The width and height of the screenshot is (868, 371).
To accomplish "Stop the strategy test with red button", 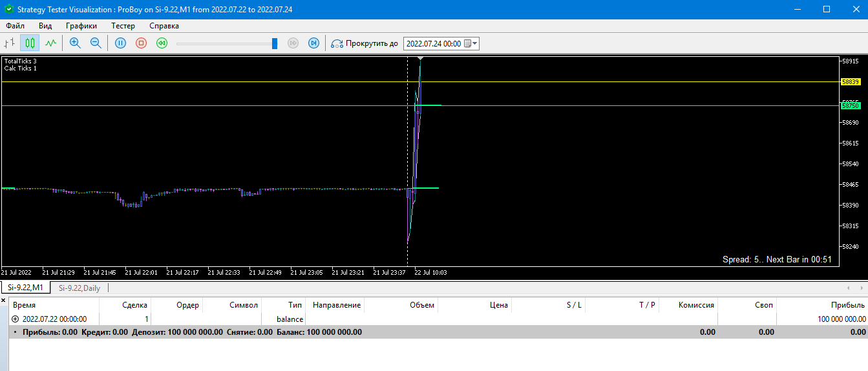I will pos(141,43).
